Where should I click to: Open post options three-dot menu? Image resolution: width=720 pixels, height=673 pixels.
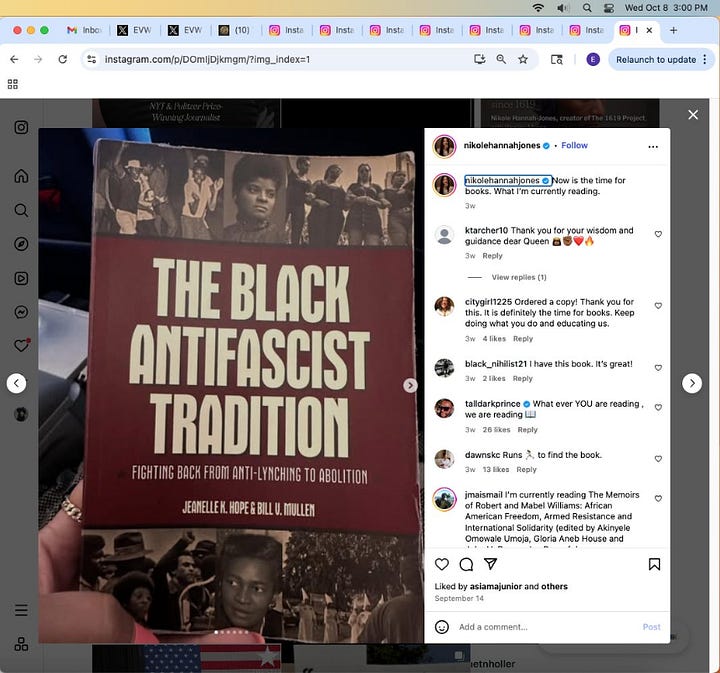[x=653, y=147]
